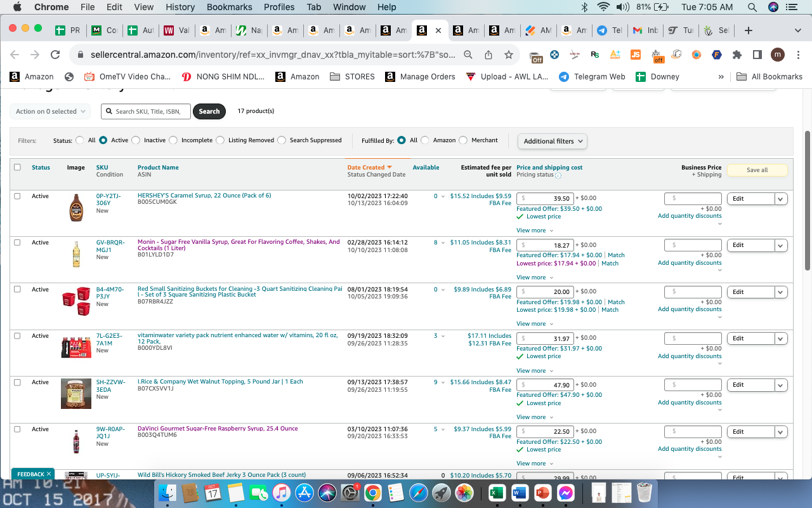Expand available quantity for Monin row

pos(443,243)
